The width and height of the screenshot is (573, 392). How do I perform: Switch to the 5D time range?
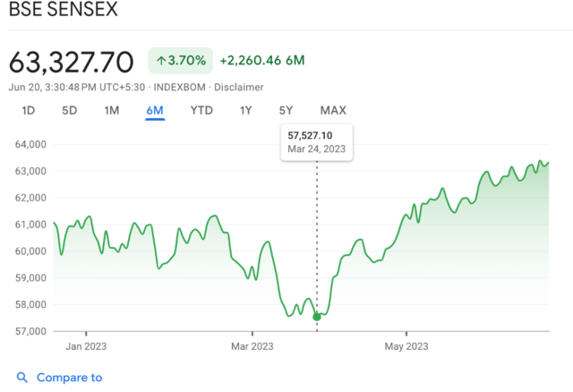[70, 110]
